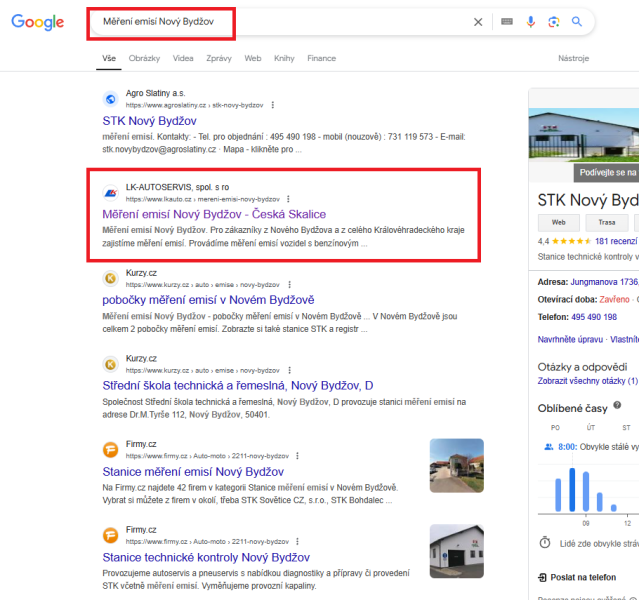Screen dimensions: 639x600
Task: Switch to the Videa tab
Action: (183, 58)
